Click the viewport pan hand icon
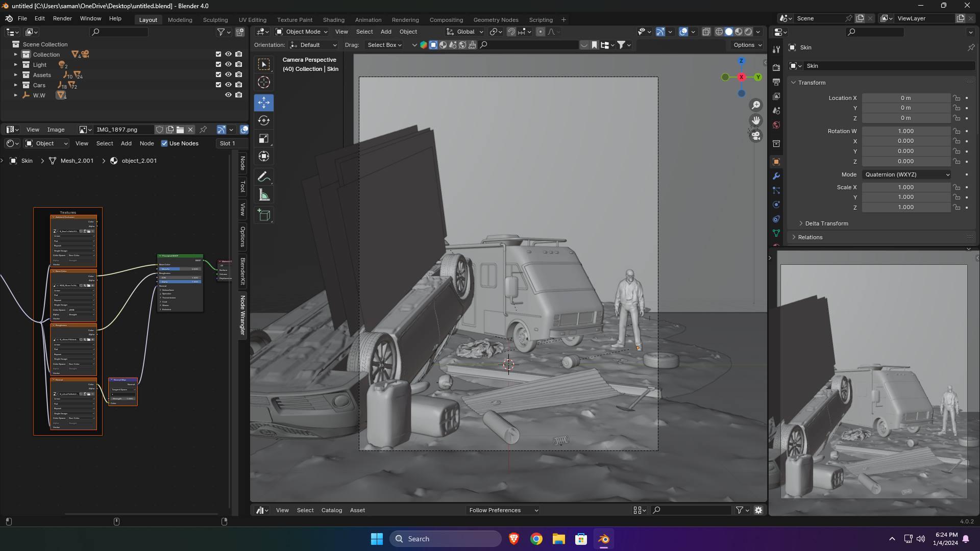 756,120
